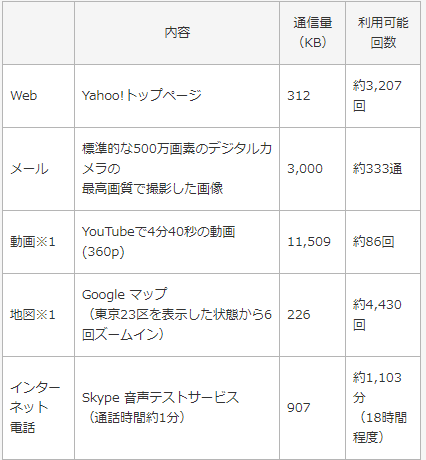
Task: Click the 約86回 cell
Action: tap(383, 242)
